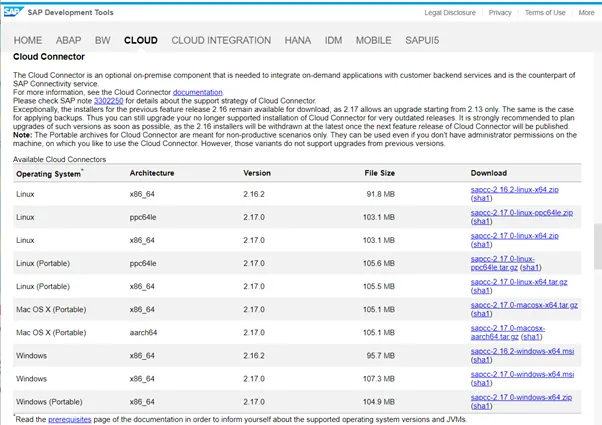Open the HOME tab
The width and height of the screenshot is (602, 425).
28,40
